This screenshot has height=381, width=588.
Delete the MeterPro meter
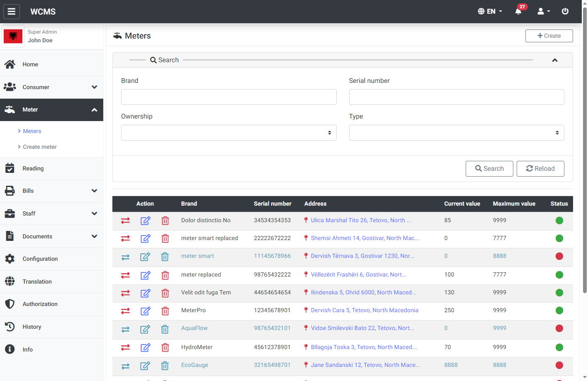pos(165,311)
